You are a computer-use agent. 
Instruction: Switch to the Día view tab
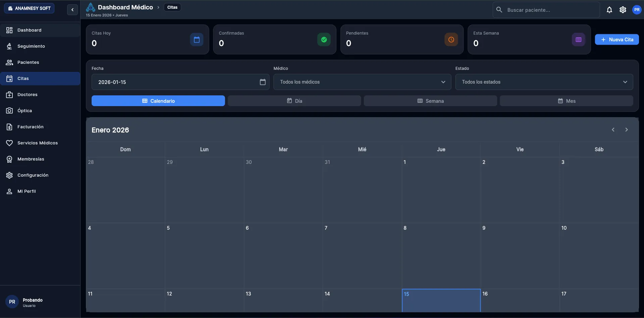tap(294, 101)
